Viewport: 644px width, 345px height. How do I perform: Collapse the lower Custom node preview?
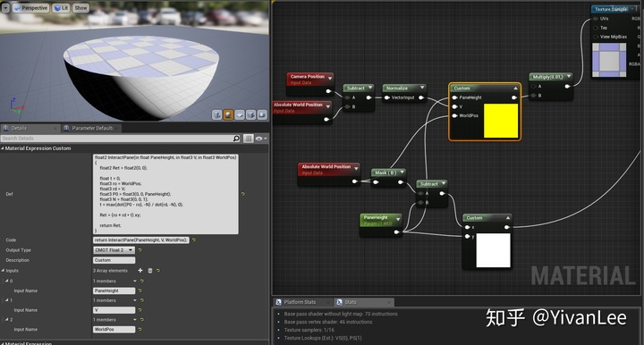(508, 218)
